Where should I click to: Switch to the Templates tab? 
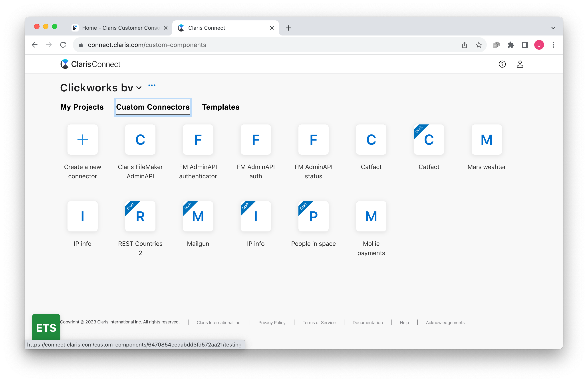click(221, 107)
